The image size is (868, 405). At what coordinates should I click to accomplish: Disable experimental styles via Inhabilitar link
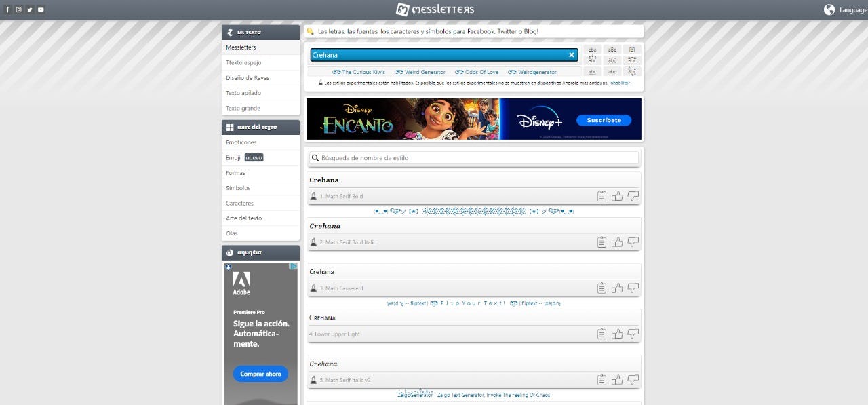[x=619, y=83]
